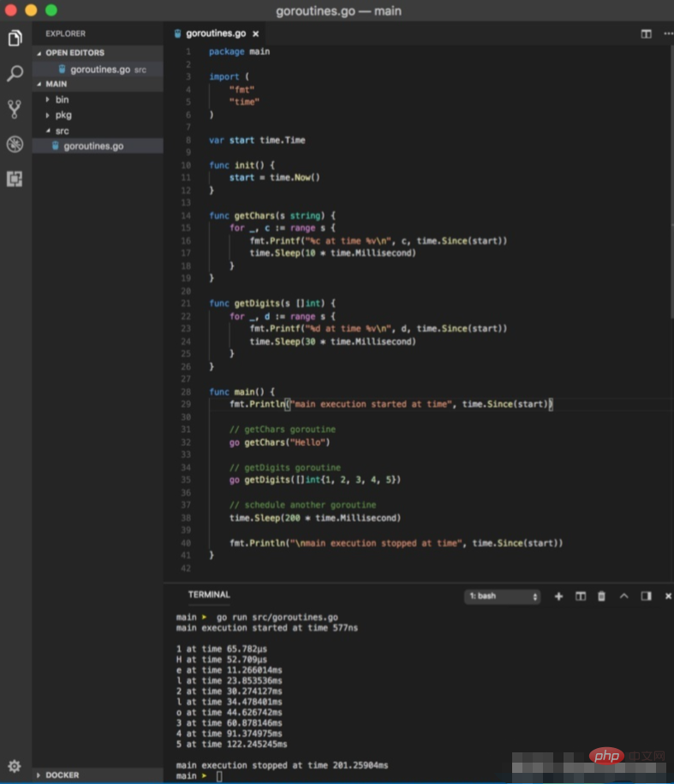Maximize terminal panel with up chevron

click(x=623, y=596)
